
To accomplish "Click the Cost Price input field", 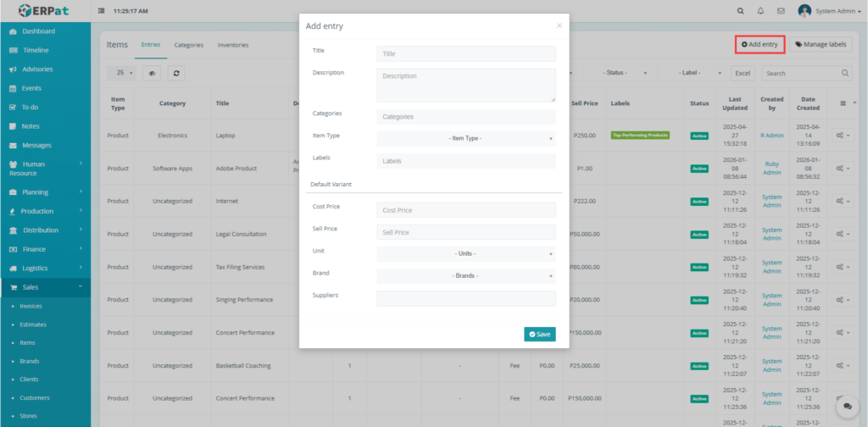I will tap(466, 210).
